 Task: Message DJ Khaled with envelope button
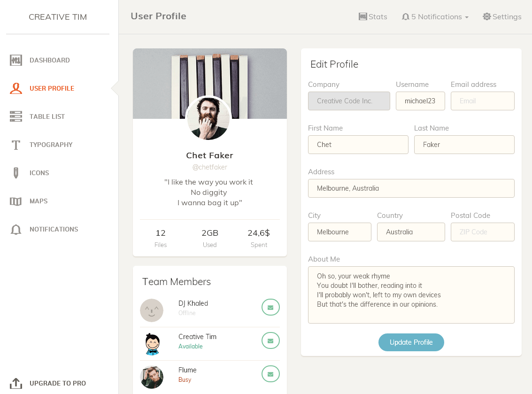tap(270, 308)
